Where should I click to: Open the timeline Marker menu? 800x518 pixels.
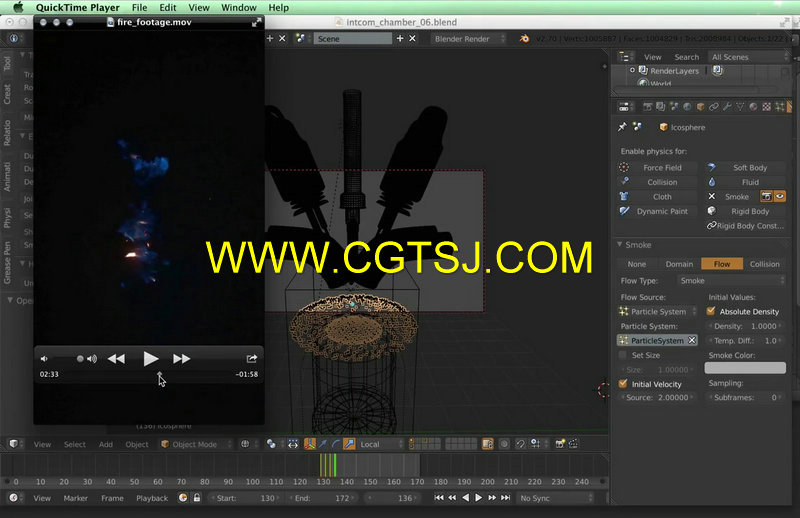point(76,498)
